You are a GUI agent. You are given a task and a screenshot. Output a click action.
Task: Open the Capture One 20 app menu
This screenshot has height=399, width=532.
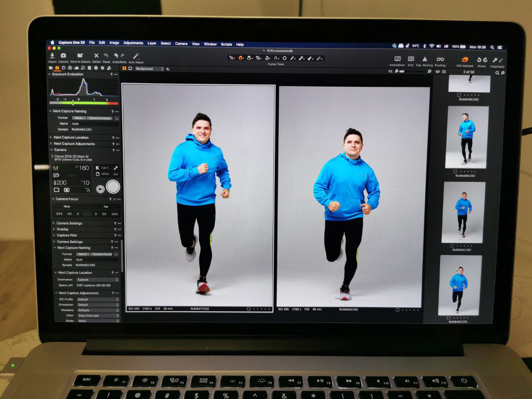(71, 42)
